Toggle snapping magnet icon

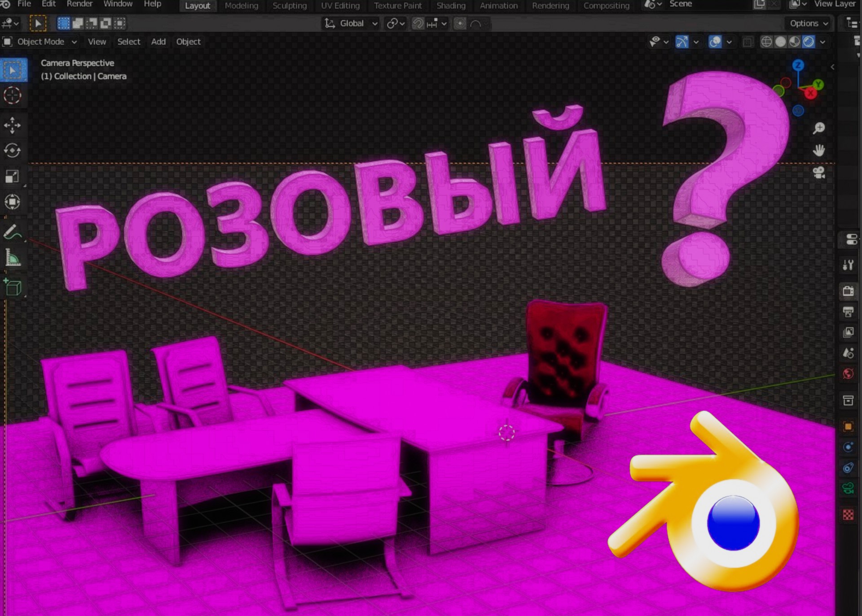(x=418, y=23)
